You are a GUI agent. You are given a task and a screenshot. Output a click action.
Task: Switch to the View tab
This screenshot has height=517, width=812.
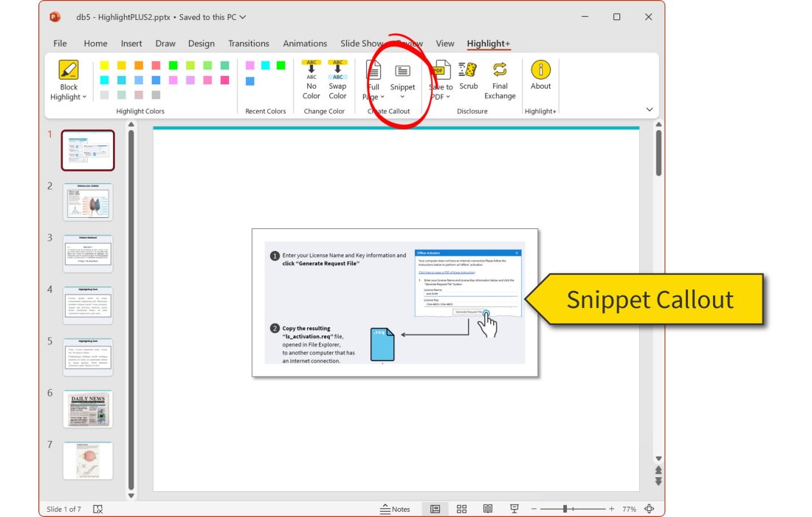445,44
